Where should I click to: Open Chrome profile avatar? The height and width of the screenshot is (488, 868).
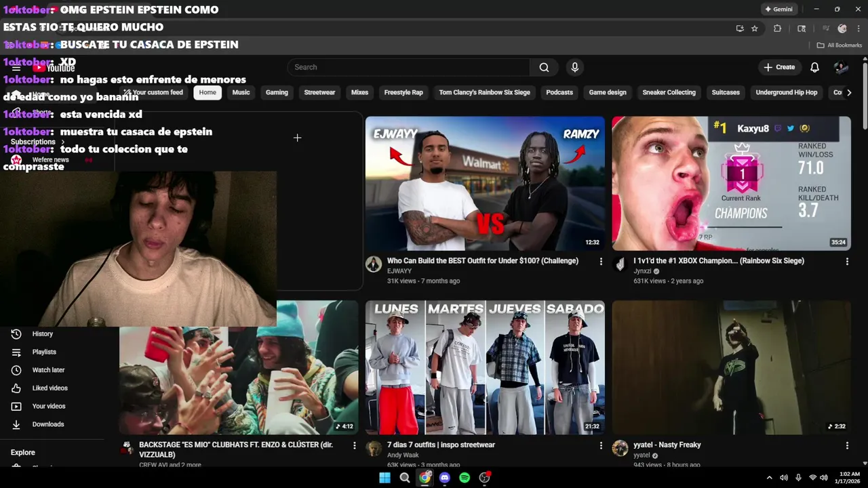click(842, 28)
